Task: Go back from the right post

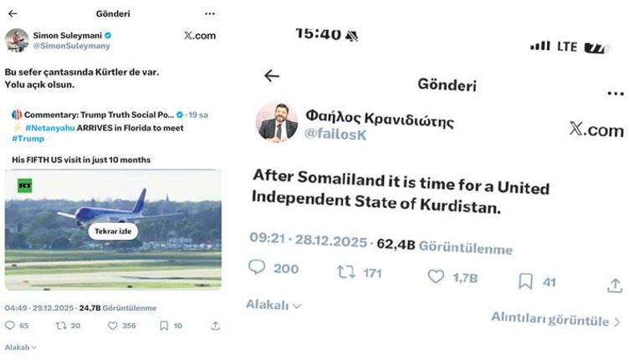Action: [x=272, y=76]
